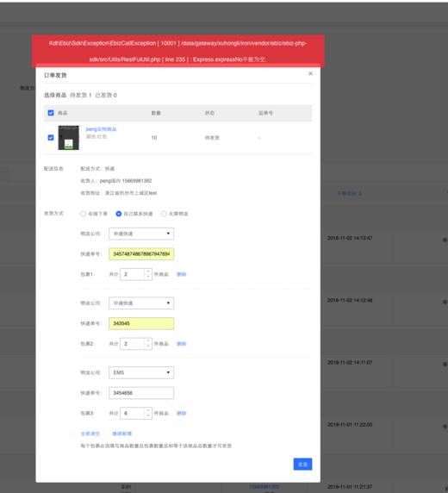Click the tracking number field containing 343545

141,323
